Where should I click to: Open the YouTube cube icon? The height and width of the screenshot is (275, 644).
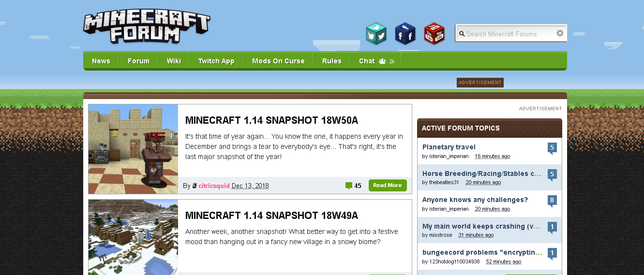434,34
